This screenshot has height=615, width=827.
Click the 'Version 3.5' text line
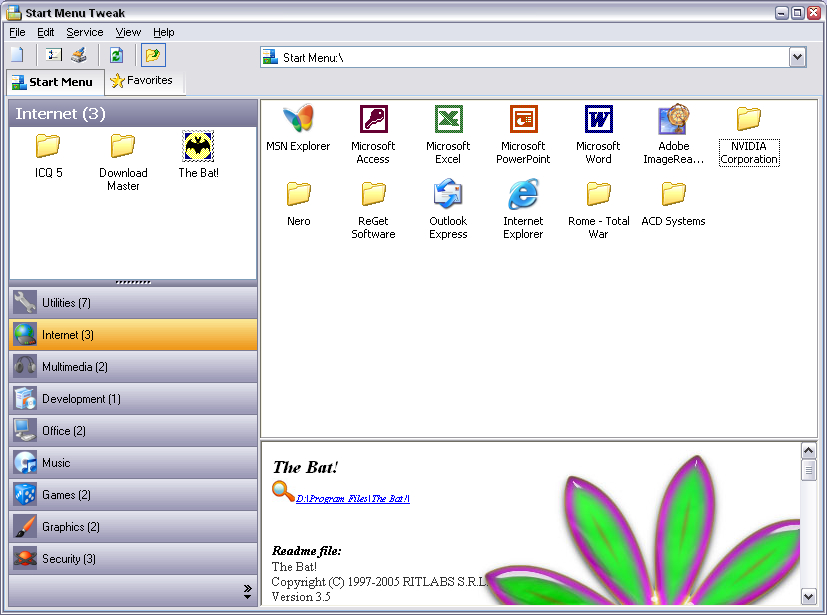pyautogui.click(x=301, y=597)
